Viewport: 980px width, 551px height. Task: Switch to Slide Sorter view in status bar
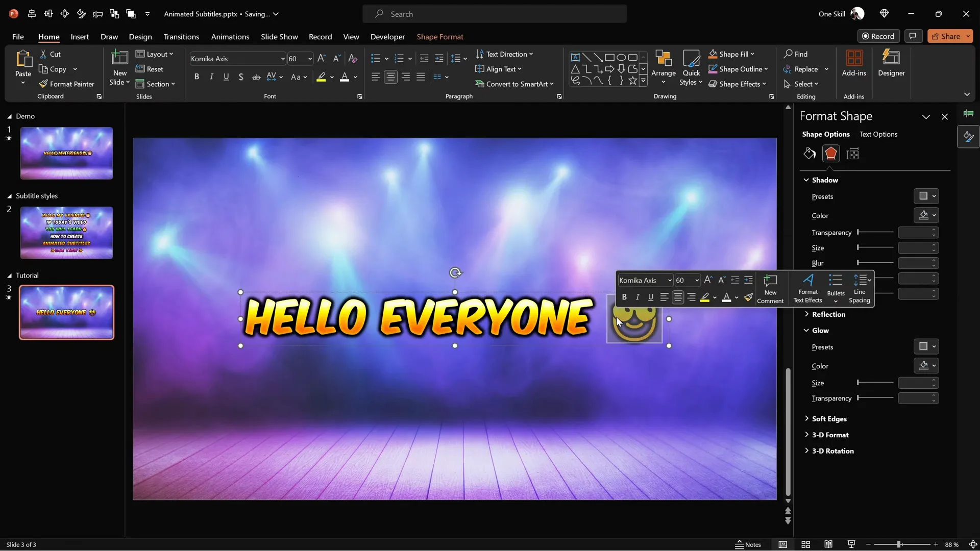(x=805, y=544)
